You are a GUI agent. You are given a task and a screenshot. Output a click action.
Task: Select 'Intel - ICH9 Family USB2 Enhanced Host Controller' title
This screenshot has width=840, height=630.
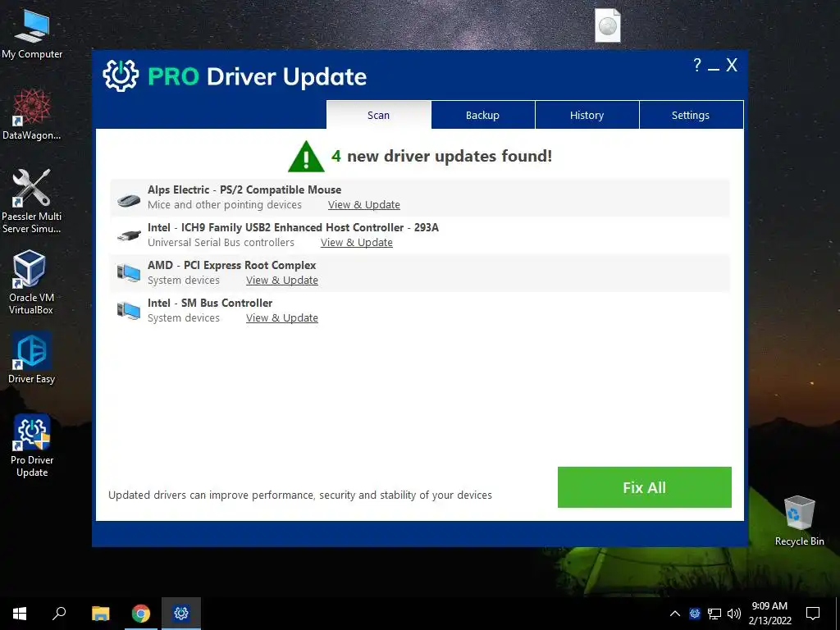coord(293,227)
